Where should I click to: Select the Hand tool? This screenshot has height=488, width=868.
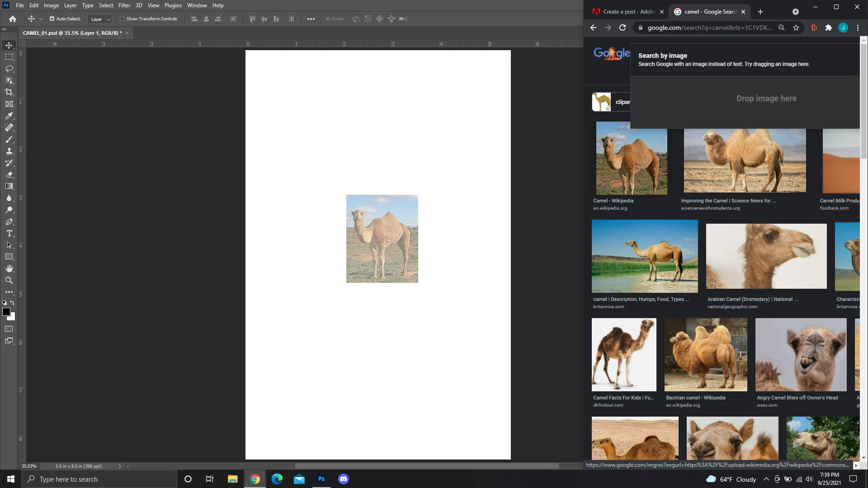pos(9,268)
